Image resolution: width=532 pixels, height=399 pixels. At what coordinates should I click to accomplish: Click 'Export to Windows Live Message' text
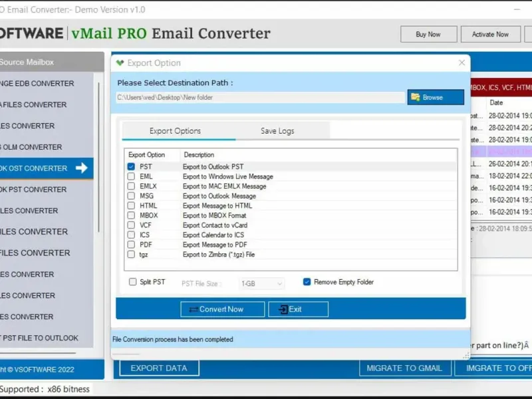pyautogui.click(x=228, y=176)
